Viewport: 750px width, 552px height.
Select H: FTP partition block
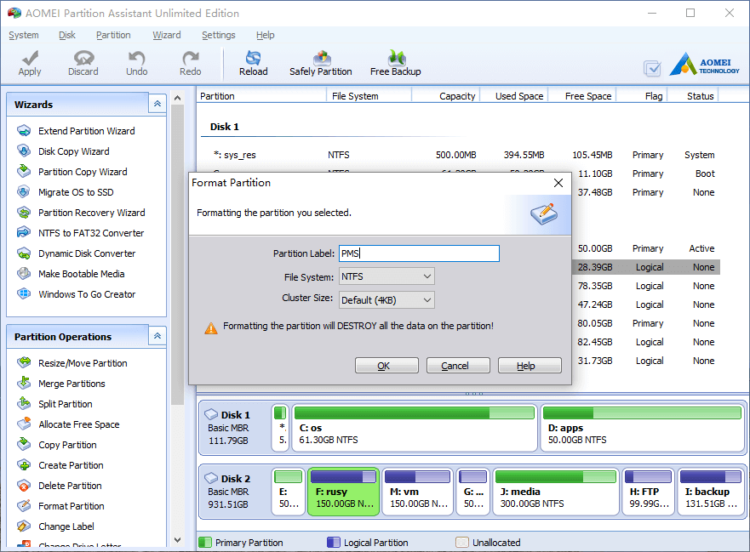click(648, 492)
